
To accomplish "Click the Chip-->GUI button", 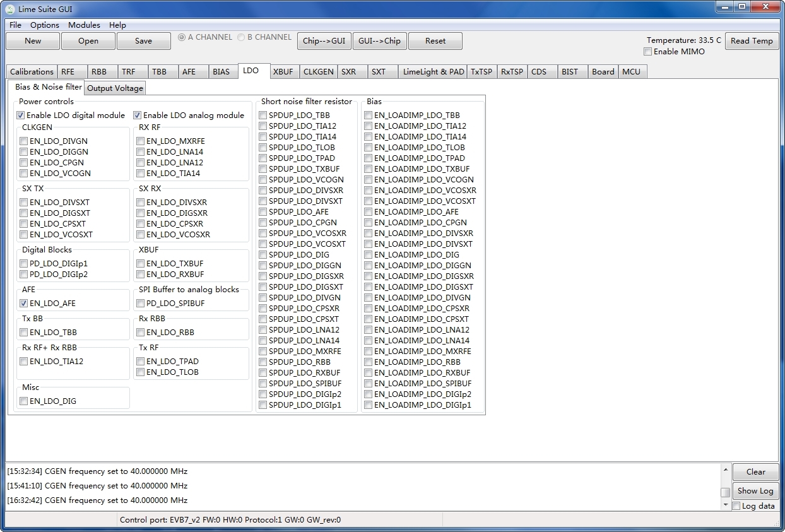I will pos(324,41).
